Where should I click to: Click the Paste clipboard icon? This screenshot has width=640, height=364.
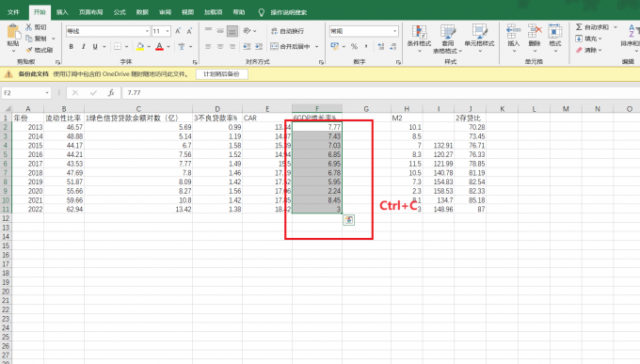point(12,32)
